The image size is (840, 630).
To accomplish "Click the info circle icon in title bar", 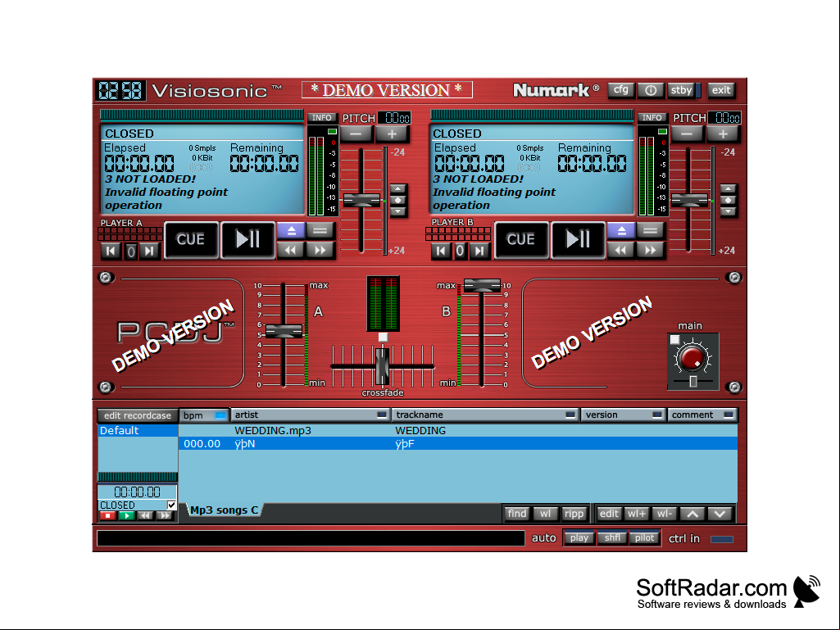I will coord(651,90).
